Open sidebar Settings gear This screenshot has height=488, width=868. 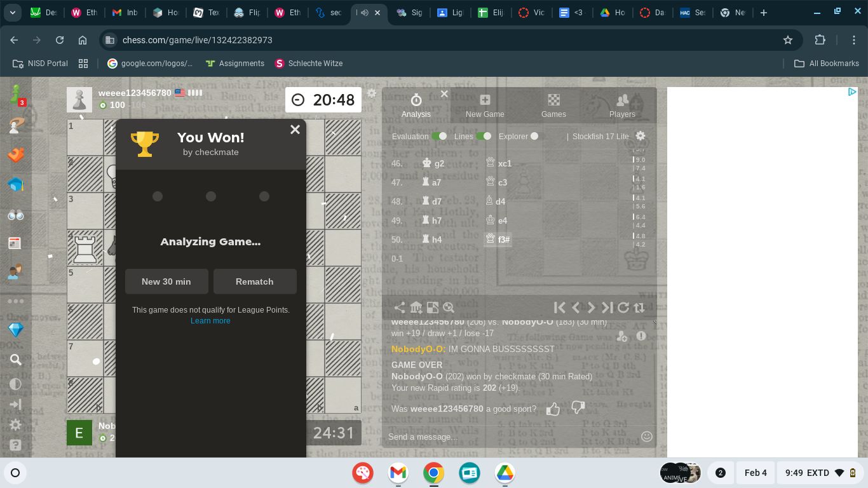(x=16, y=424)
